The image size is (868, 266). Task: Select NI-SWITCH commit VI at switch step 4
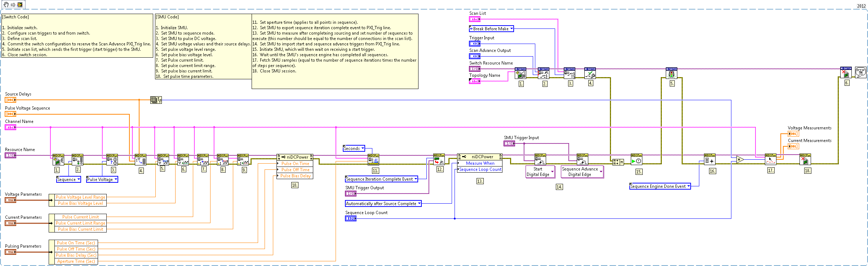[x=590, y=73]
